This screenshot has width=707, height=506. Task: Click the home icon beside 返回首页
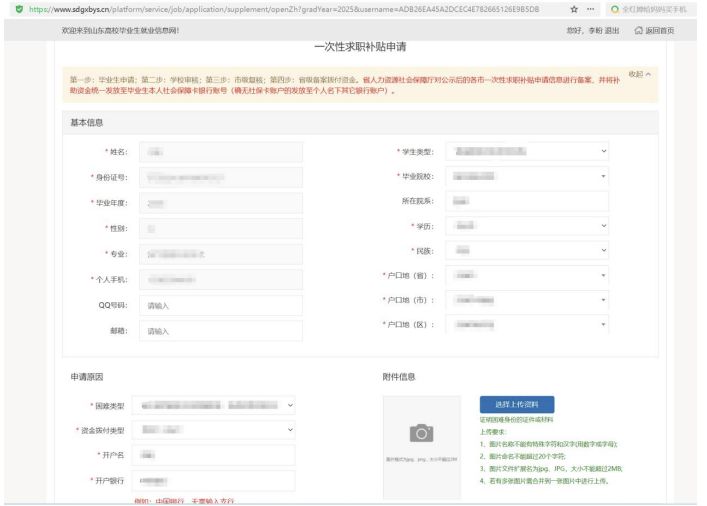pyautogui.click(x=638, y=30)
